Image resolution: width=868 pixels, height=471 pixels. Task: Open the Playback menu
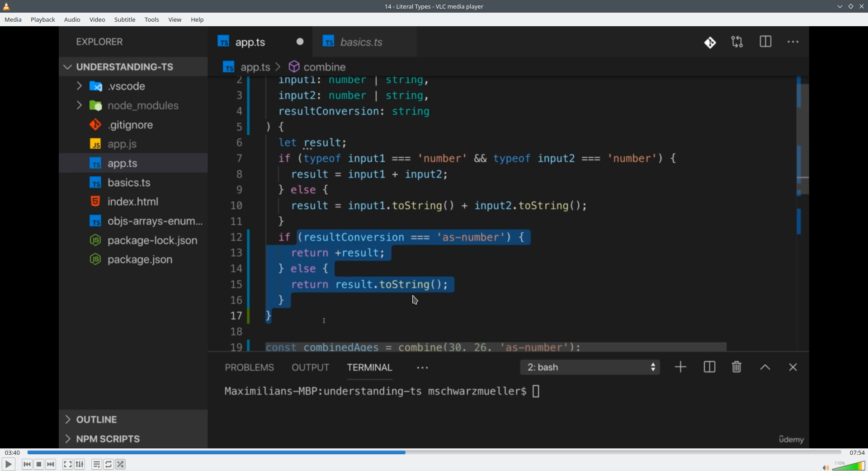[43, 20]
